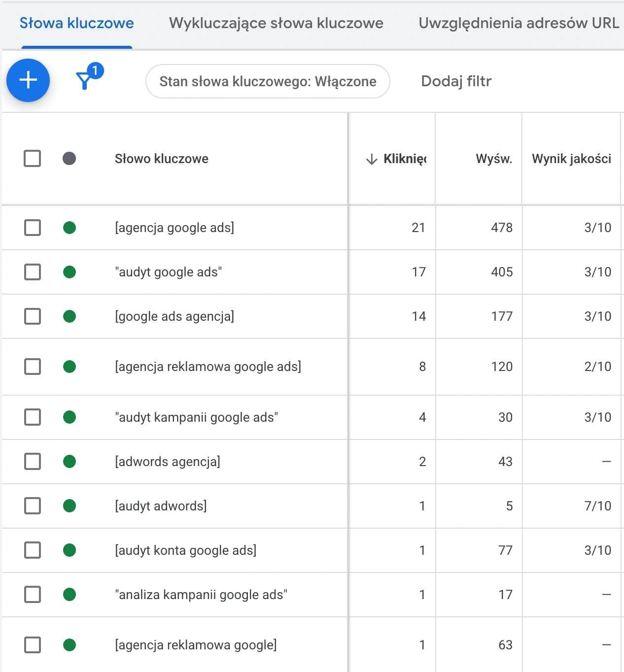624x672 pixels.
Task: Click green status dot for [adwords agencja]
Action: pos(69,462)
